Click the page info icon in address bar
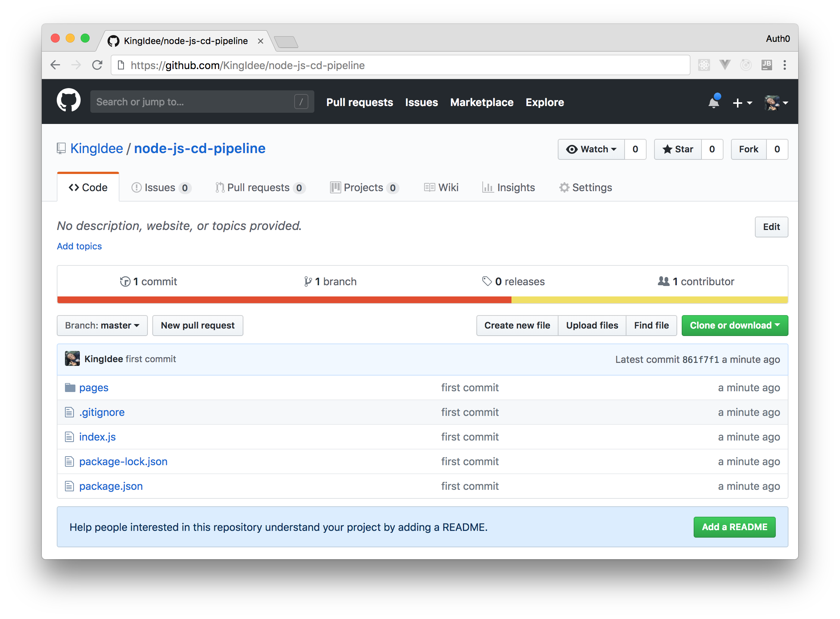The image size is (840, 619). 121,65
